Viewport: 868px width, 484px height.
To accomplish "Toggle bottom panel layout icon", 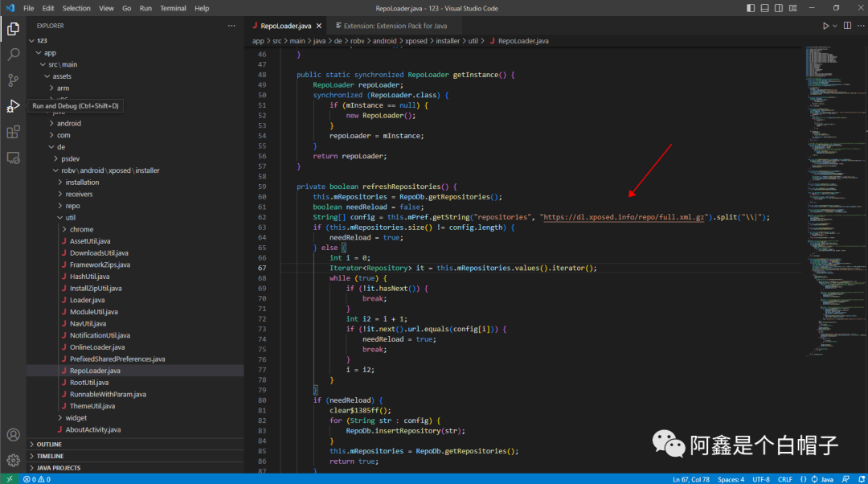I will tap(764, 8).
